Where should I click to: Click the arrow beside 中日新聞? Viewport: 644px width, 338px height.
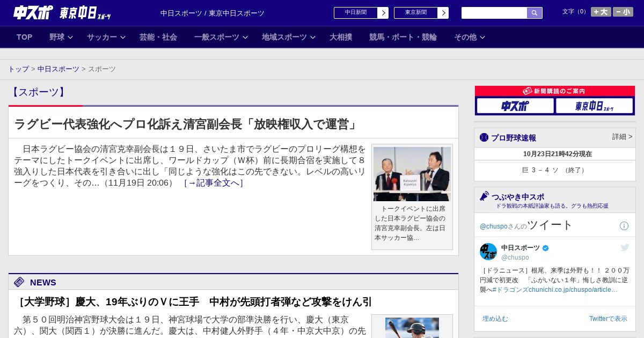[383, 13]
